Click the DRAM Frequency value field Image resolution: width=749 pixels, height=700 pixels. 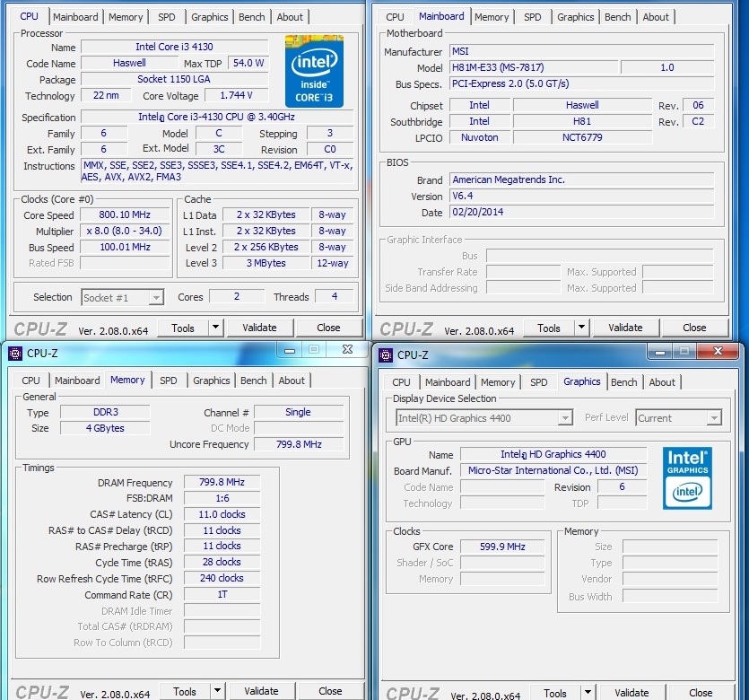point(222,482)
